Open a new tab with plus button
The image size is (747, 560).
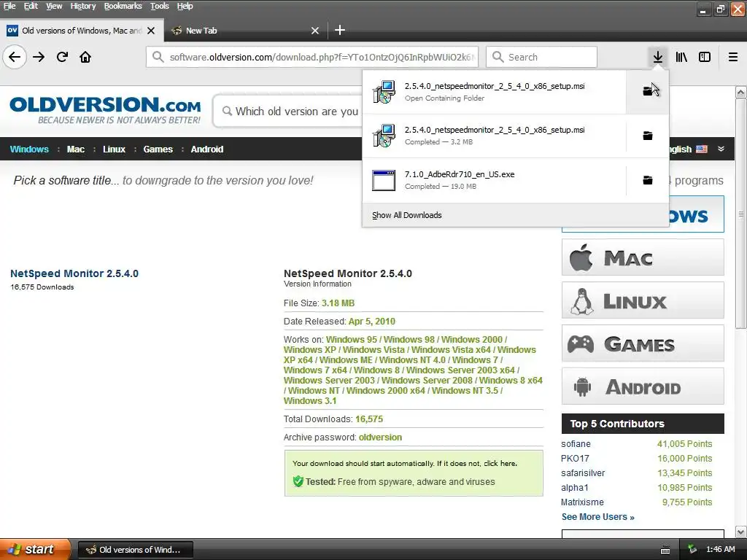(x=340, y=31)
